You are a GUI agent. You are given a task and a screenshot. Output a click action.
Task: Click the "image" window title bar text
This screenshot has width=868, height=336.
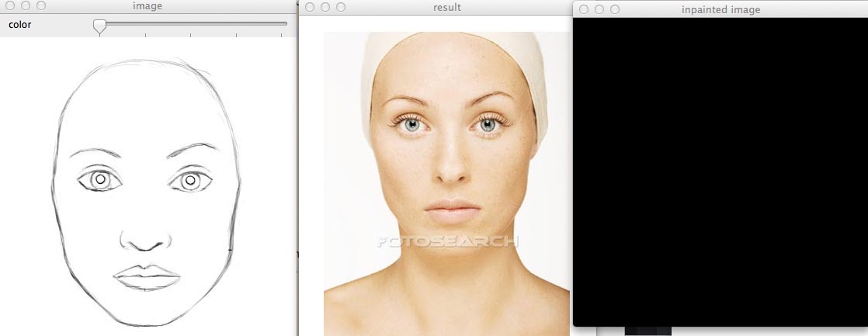click(x=148, y=6)
